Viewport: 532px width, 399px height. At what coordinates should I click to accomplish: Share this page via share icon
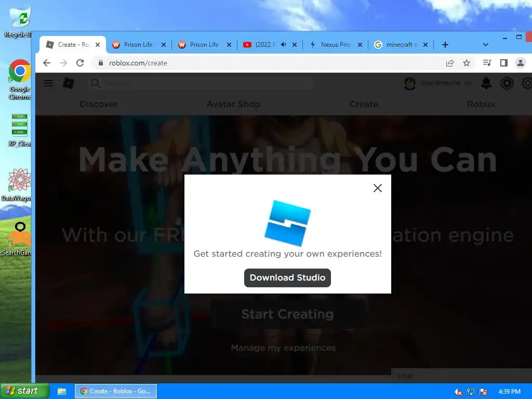tap(450, 63)
